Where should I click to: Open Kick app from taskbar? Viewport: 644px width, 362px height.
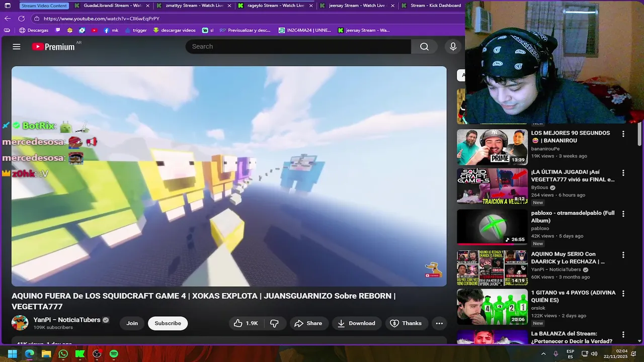tap(79, 353)
